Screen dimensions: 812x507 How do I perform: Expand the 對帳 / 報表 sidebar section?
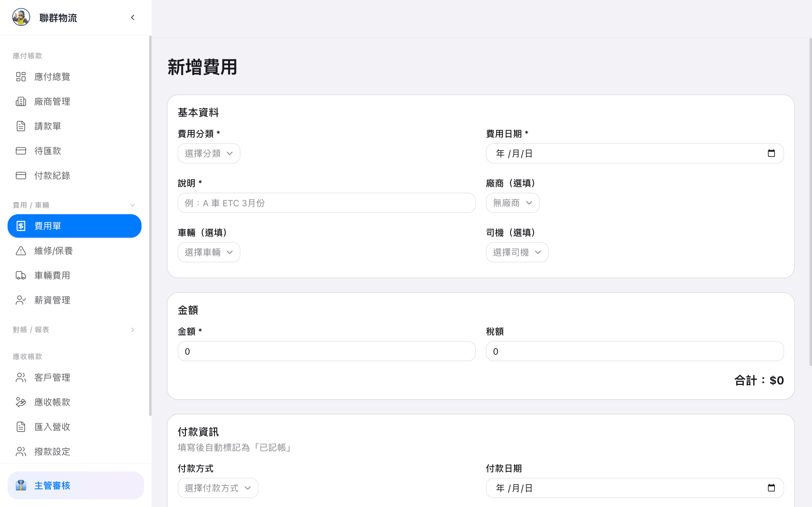click(x=133, y=330)
